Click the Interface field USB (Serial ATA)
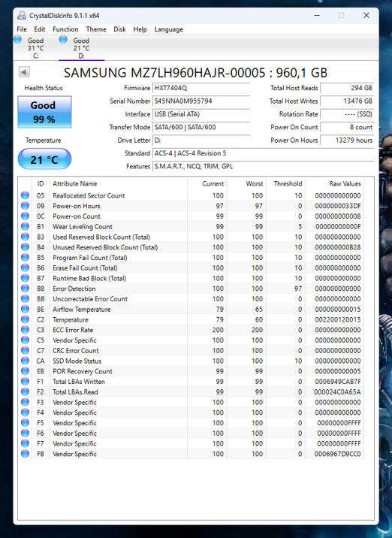392x538 pixels. [x=201, y=114]
